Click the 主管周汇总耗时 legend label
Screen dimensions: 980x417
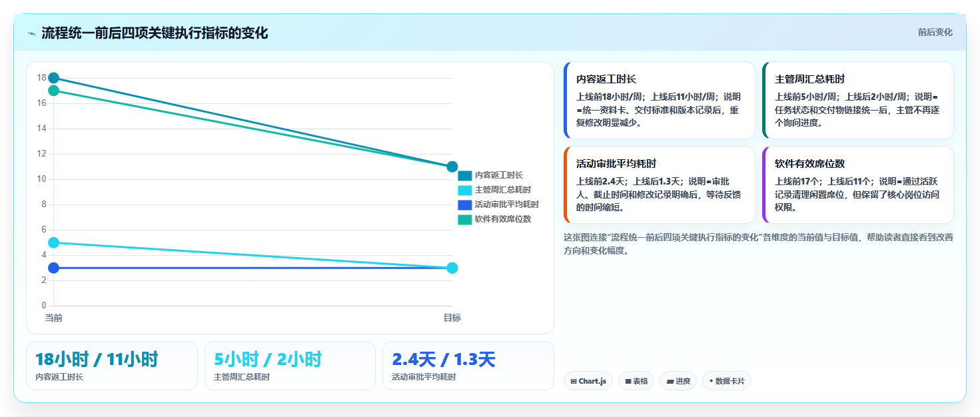(502, 190)
